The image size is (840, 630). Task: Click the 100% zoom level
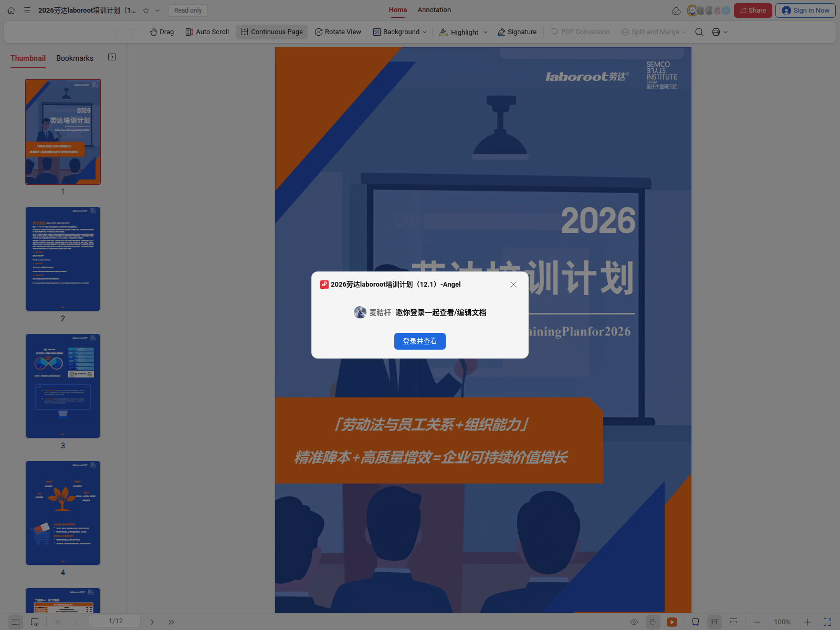[782, 622]
